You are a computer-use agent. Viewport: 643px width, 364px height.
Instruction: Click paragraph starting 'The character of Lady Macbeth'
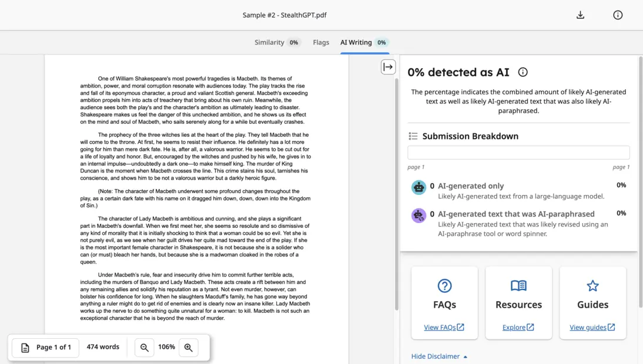coord(195,240)
